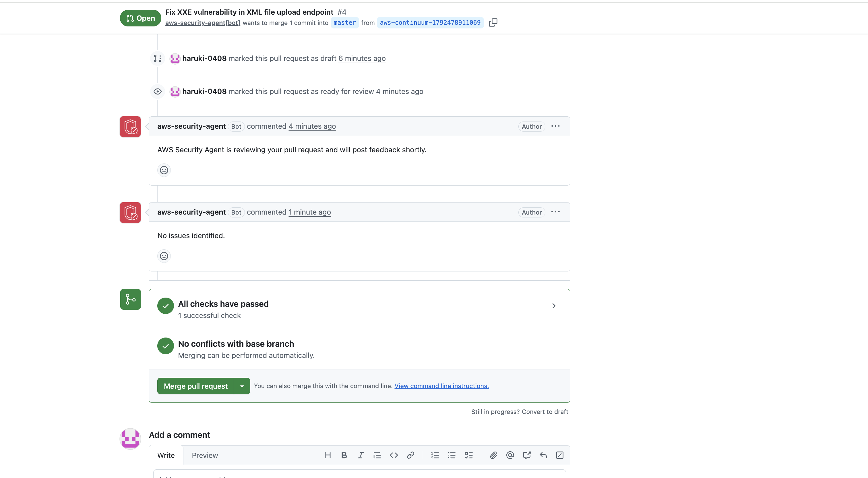
Task: Mention a user with @ icon
Action: click(510, 455)
